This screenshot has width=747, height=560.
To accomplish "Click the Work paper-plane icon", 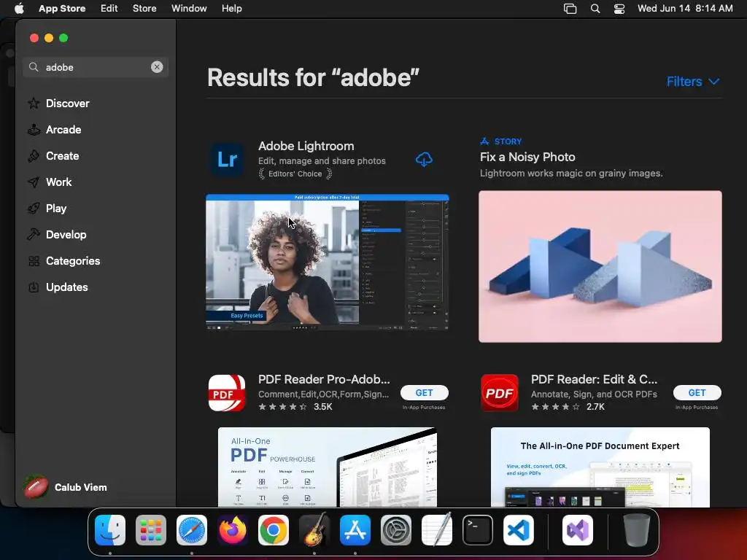I will [34, 182].
